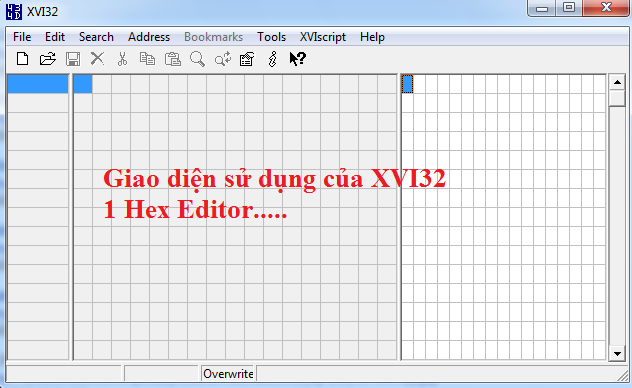The image size is (632, 388).
Task: Open the XVIscript menu
Action: click(323, 37)
